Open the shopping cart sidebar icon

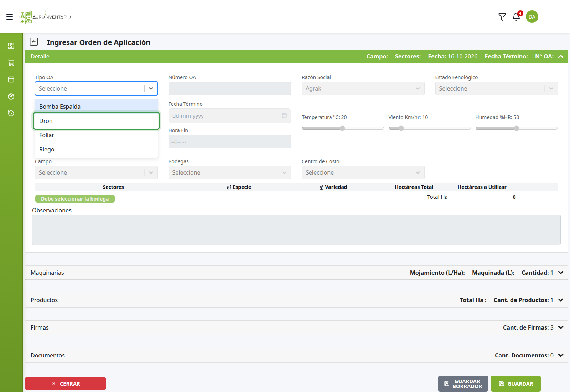coord(11,63)
